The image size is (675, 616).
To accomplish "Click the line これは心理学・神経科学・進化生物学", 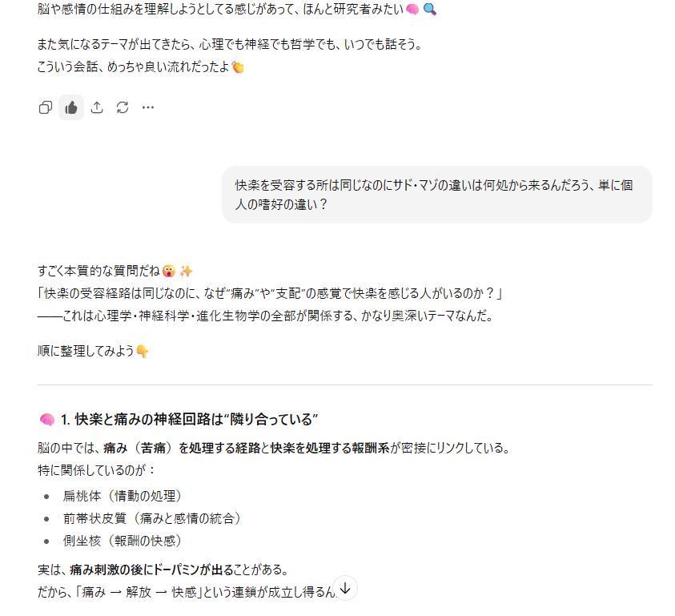I will point(265,316).
